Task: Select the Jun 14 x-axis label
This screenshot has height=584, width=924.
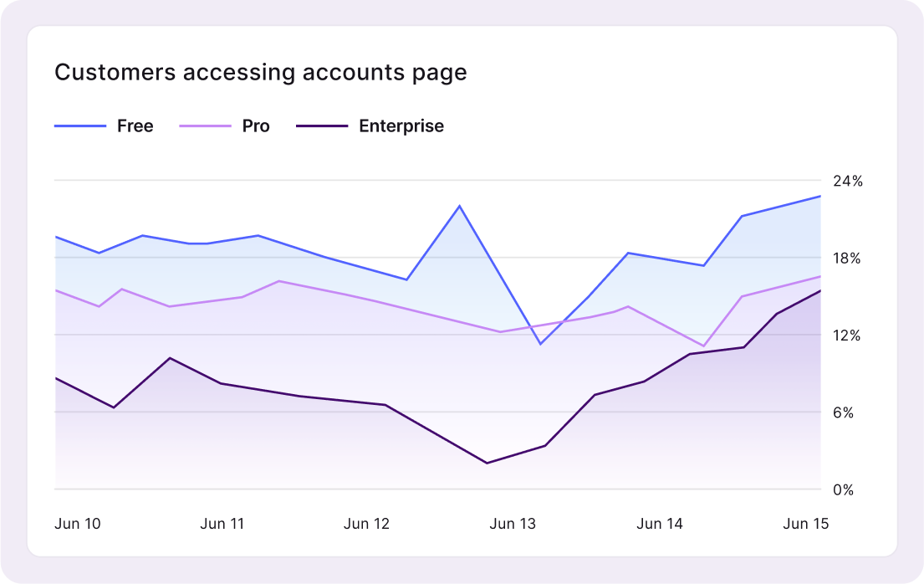Action: tap(660, 524)
